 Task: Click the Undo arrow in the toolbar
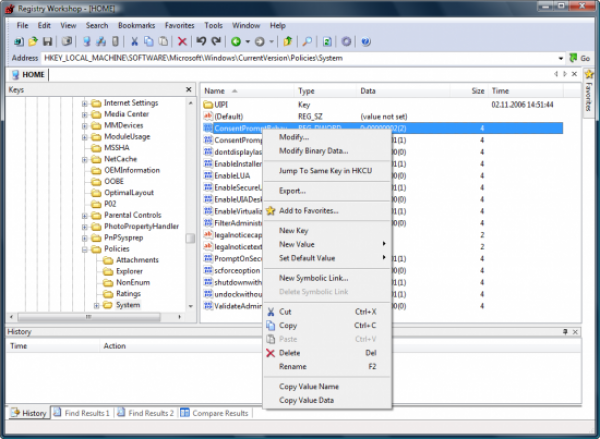[x=201, y=42]
